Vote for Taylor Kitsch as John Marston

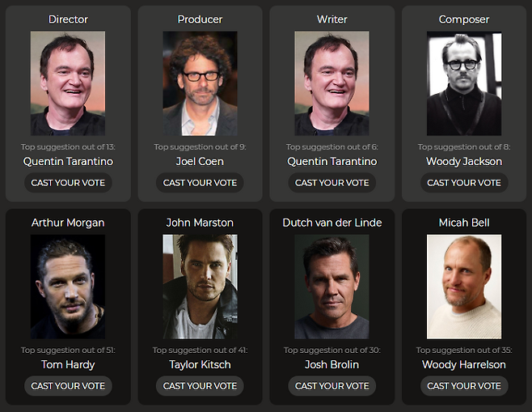click(200, 386)
